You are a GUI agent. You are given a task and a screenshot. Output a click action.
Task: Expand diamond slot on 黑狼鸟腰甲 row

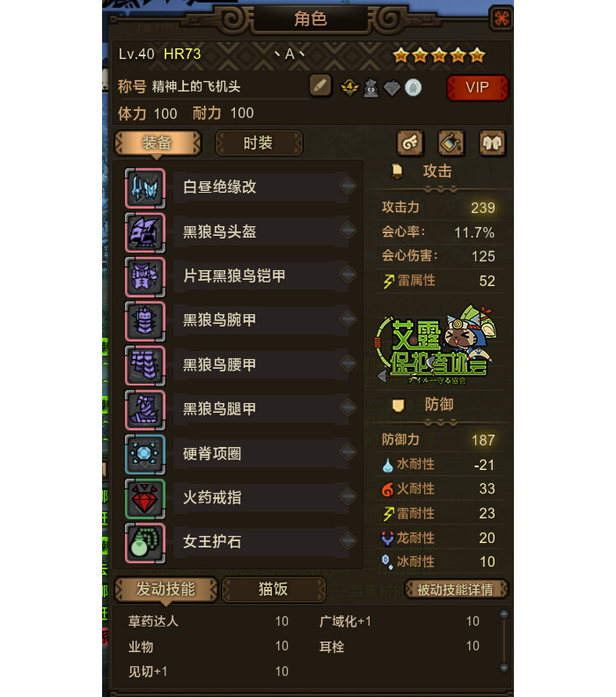pos(348,363)
